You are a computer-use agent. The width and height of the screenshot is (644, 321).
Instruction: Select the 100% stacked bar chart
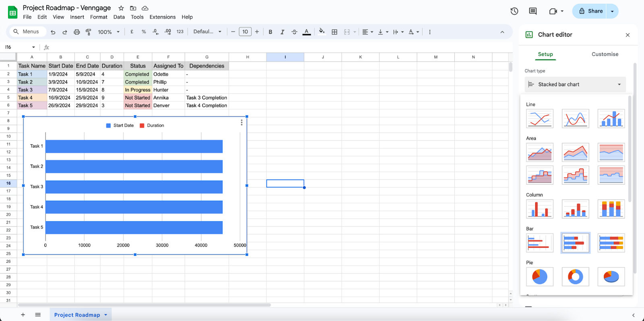pyautogui.click(x=611, y=243)
